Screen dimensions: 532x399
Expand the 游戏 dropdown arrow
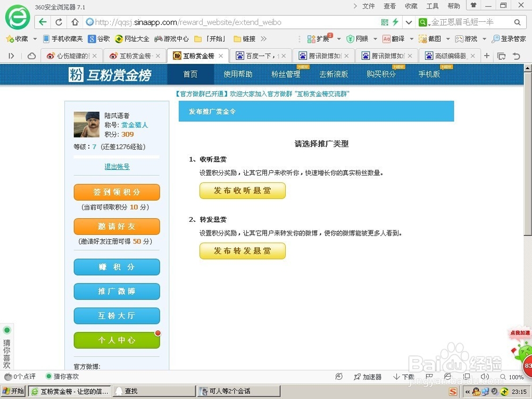click(484, 39)
